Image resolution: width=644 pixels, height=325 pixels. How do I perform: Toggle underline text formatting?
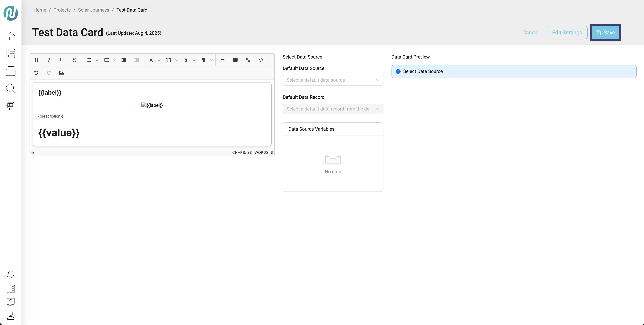[62, 60]
